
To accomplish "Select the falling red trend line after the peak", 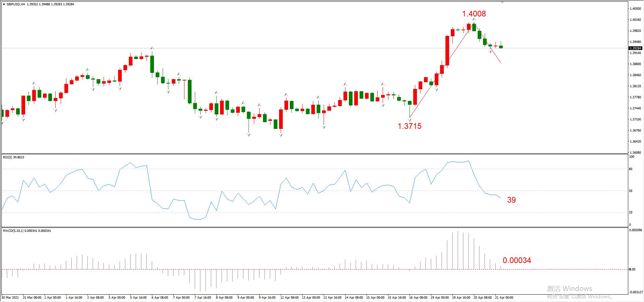I will [x=487, y=43].
